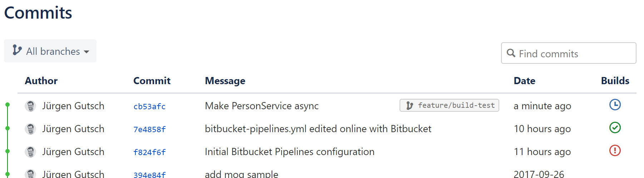The height and width of the screenshot is (178, 644).
Task: Click the green successful build checkmark
Action: (x=615, y=128)
